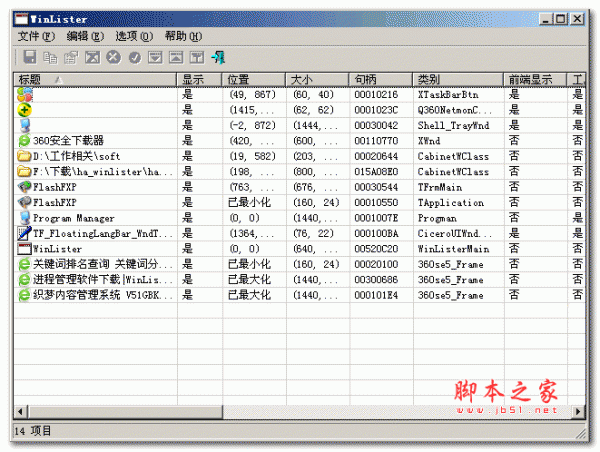This screenshot has height=452, width=600.
Task: Select the Shell_TrayWnd row's computer icon
Action: [x=25, y=126]
